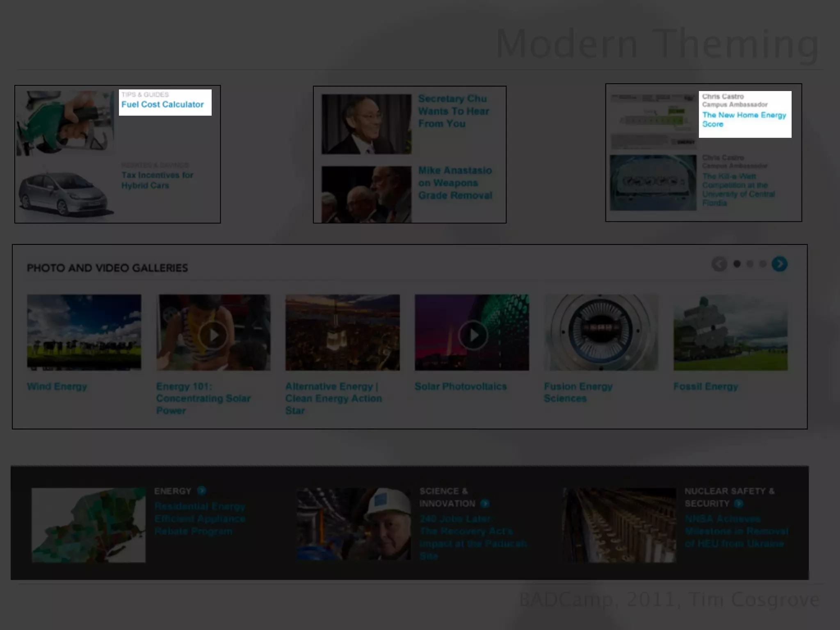Image resolution: width=840 pixels, height=630 pixels.
Task: Play the Energy 101 Concentrating Solar video
Action: click(x=213, y=335)
